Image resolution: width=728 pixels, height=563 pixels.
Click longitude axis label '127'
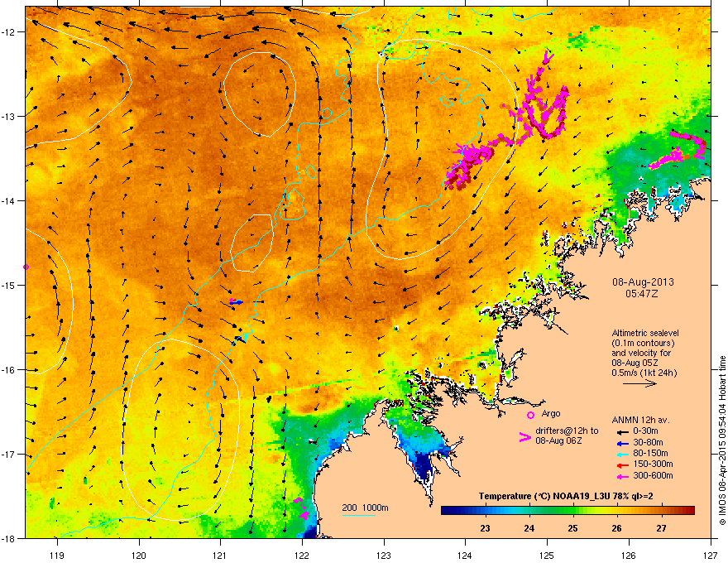click(711, 555)
